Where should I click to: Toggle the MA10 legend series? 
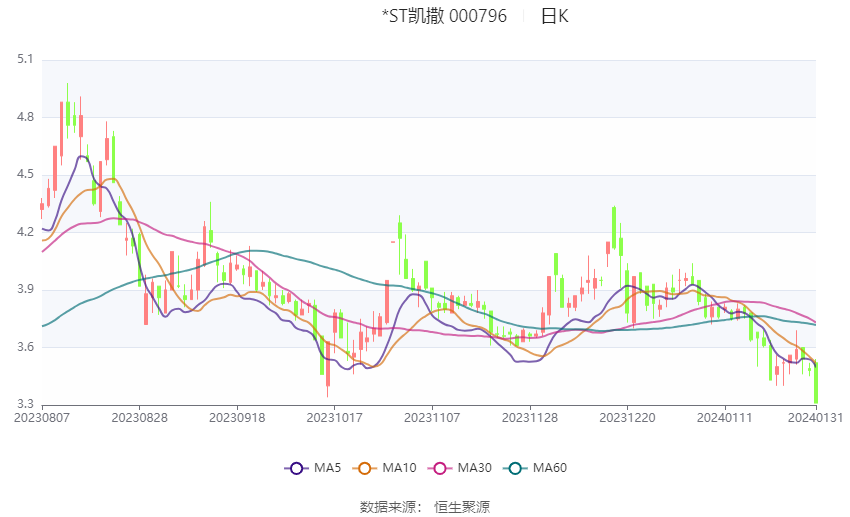385,468
